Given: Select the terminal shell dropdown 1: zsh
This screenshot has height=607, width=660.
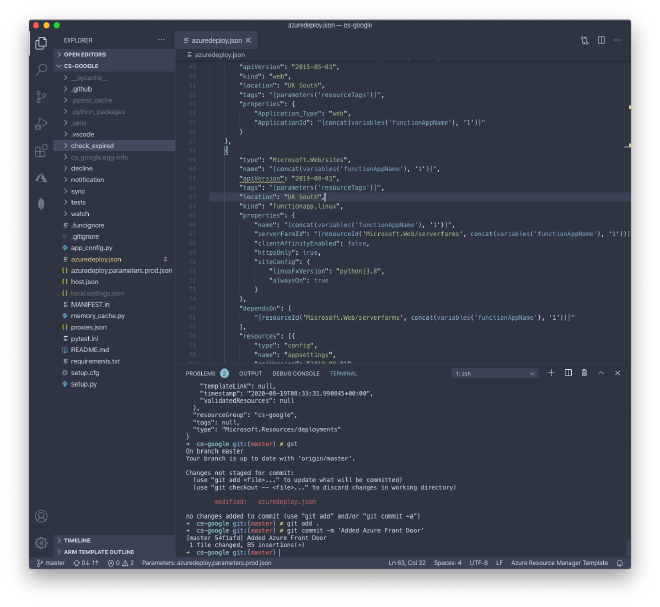Looking at the screenshot, I should [x=495, y=373].
